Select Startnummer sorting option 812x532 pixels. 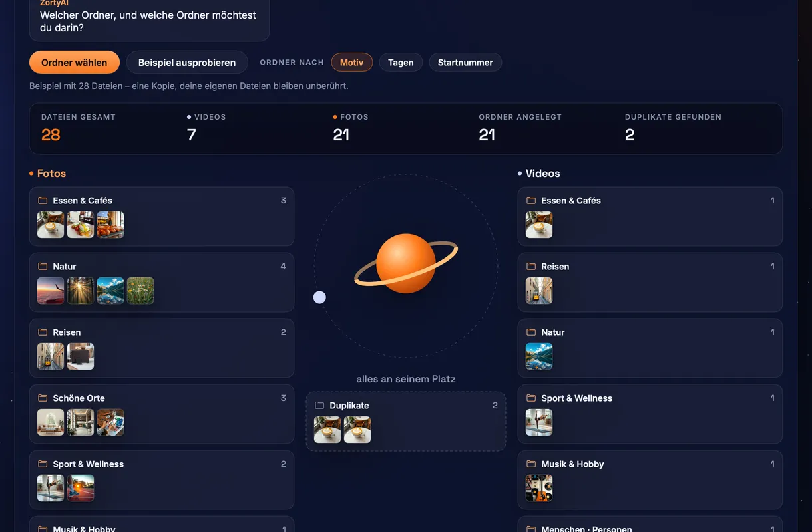[x=465, y=63]
